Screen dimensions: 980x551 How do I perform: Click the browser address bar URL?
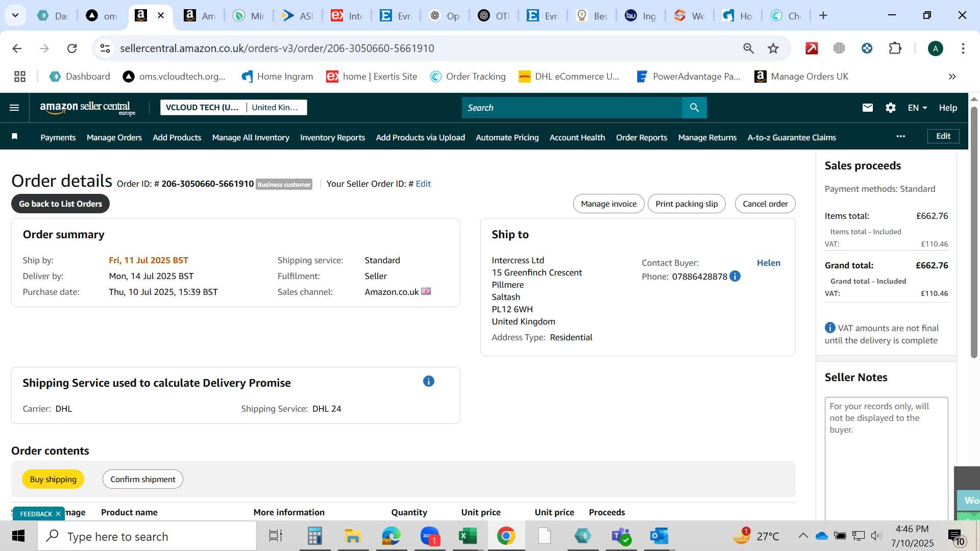click(x=277, y=48)
